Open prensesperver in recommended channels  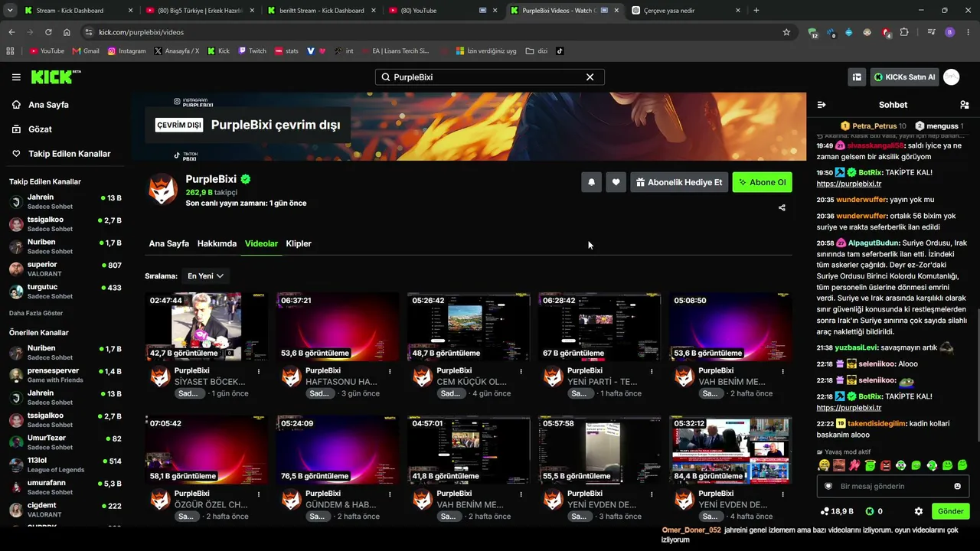click(x=64, y=375)
